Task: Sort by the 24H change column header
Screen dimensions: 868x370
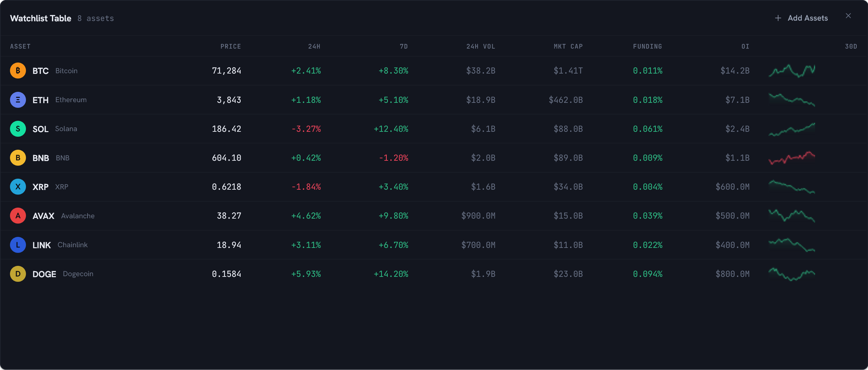Action: [314, 47]
